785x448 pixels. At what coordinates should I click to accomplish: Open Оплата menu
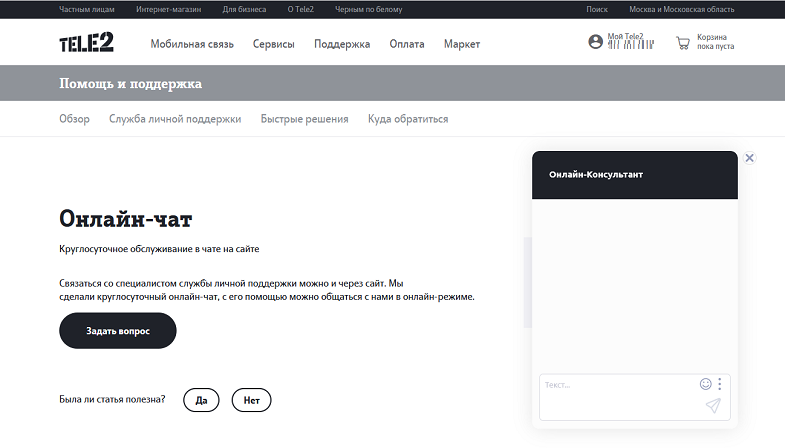click(x=407, y=44)
